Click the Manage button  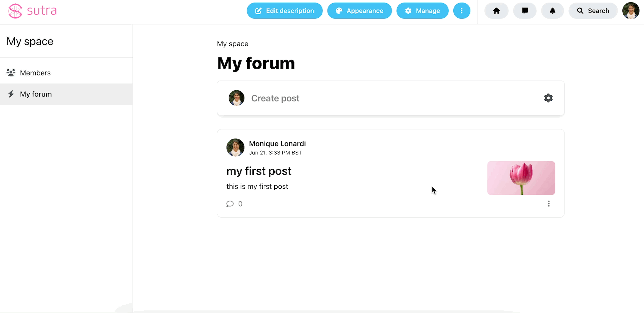(422, 11)
